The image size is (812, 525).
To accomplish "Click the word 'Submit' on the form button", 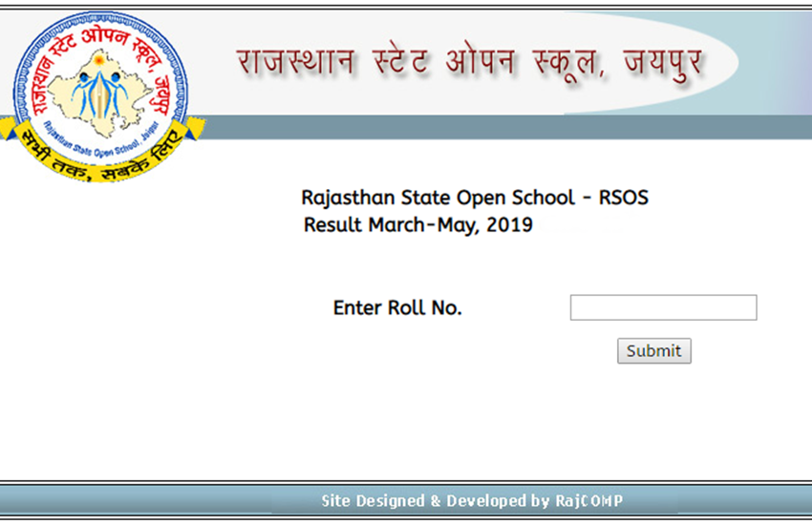I will click(x=653, y=350).
